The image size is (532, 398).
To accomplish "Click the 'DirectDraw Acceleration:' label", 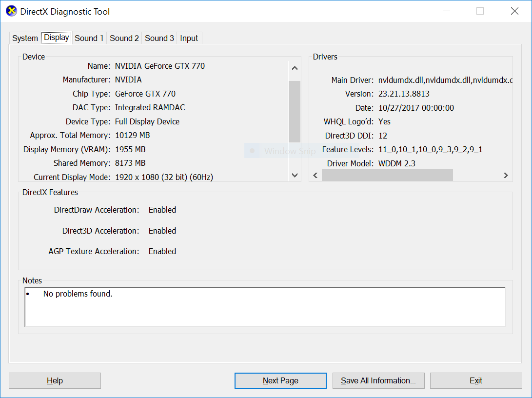I will pos(97,210).
